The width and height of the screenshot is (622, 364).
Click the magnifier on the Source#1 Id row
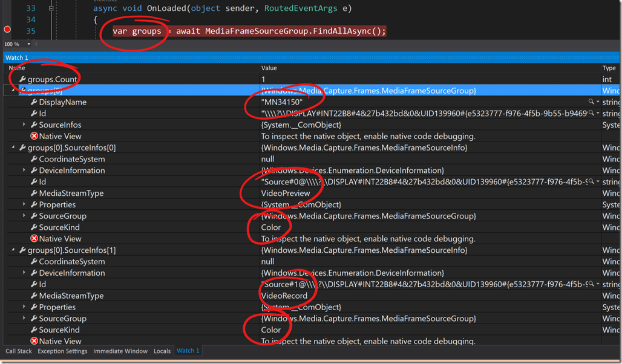pyautogui.click(x=591, y=284)
